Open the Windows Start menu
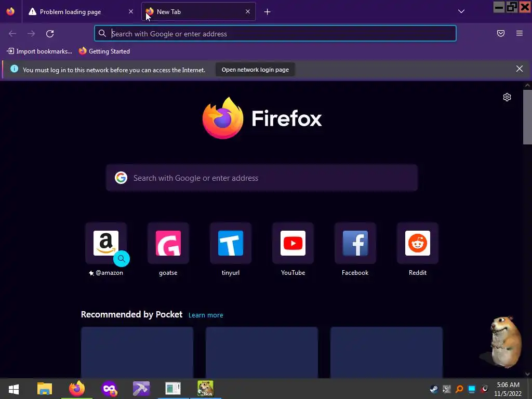 coord(14,389)
